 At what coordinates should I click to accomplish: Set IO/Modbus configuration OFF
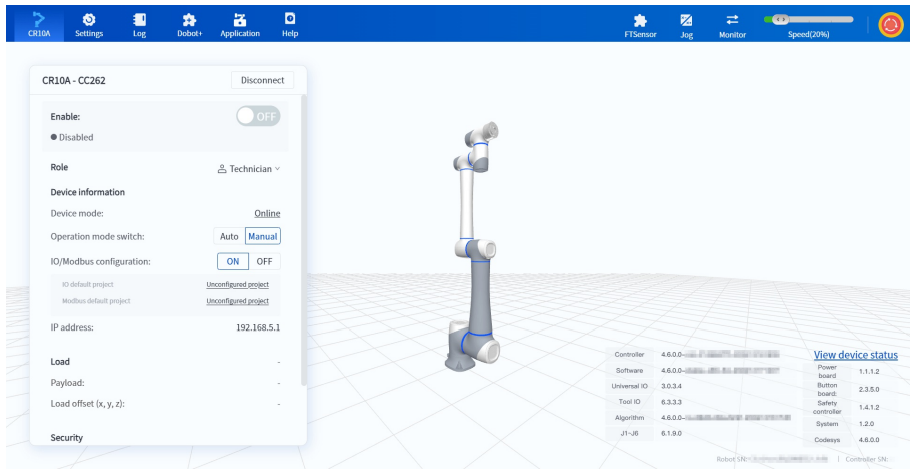tap(265, 261)
